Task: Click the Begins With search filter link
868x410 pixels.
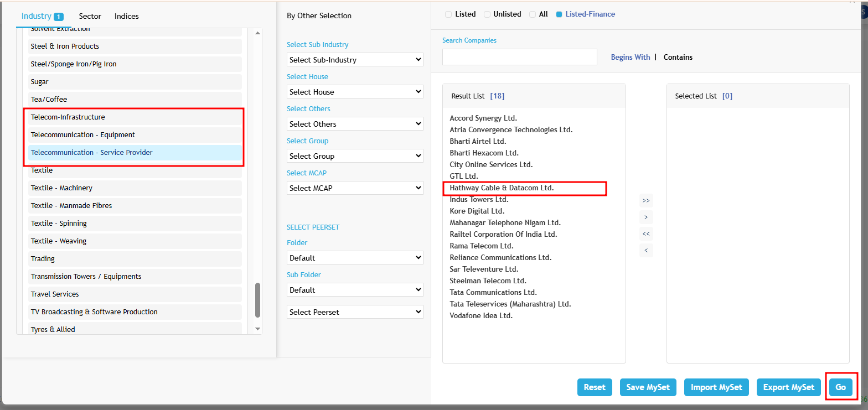Action: [x=630, y=57]
